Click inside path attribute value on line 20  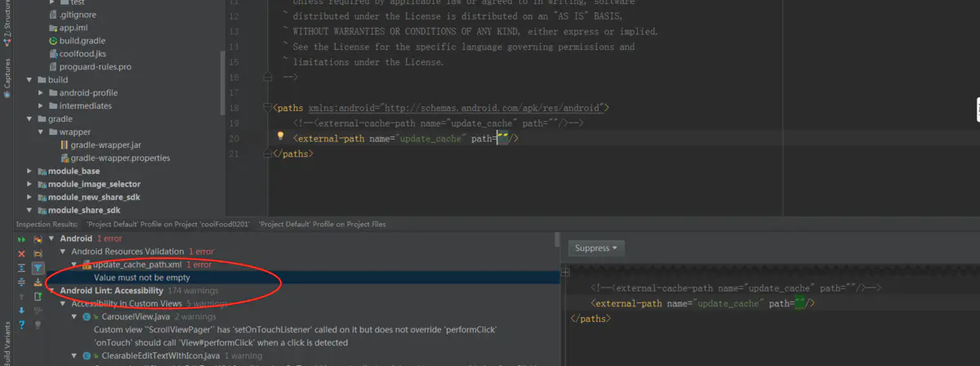click(503, 139)
